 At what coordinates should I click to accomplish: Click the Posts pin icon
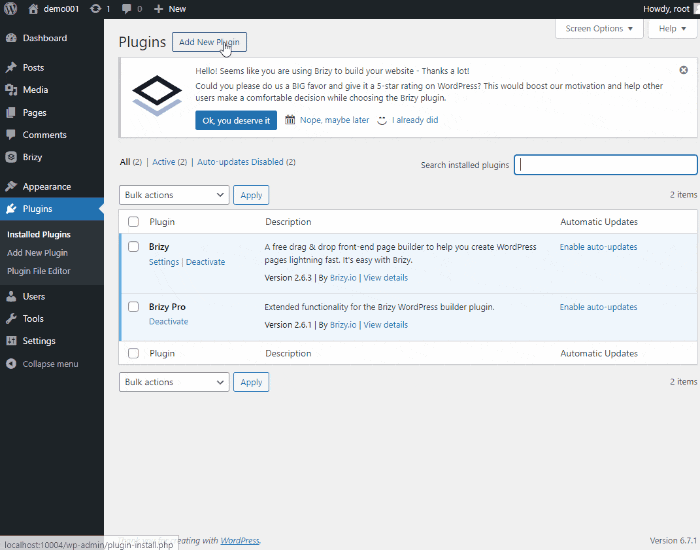[11, 68]
